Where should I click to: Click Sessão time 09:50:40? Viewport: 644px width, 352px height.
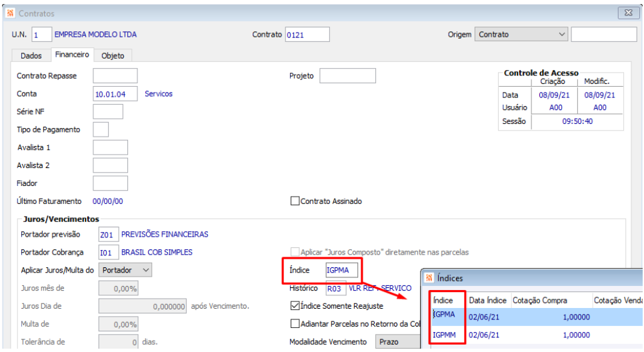(577, 121)
